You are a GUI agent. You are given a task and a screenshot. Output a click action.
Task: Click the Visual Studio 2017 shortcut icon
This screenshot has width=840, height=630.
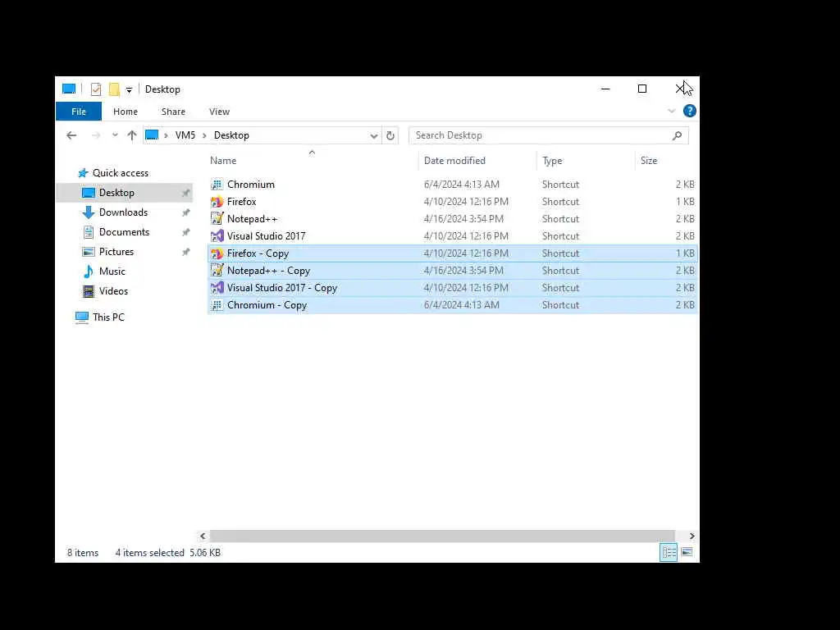(x=217, y=236)
